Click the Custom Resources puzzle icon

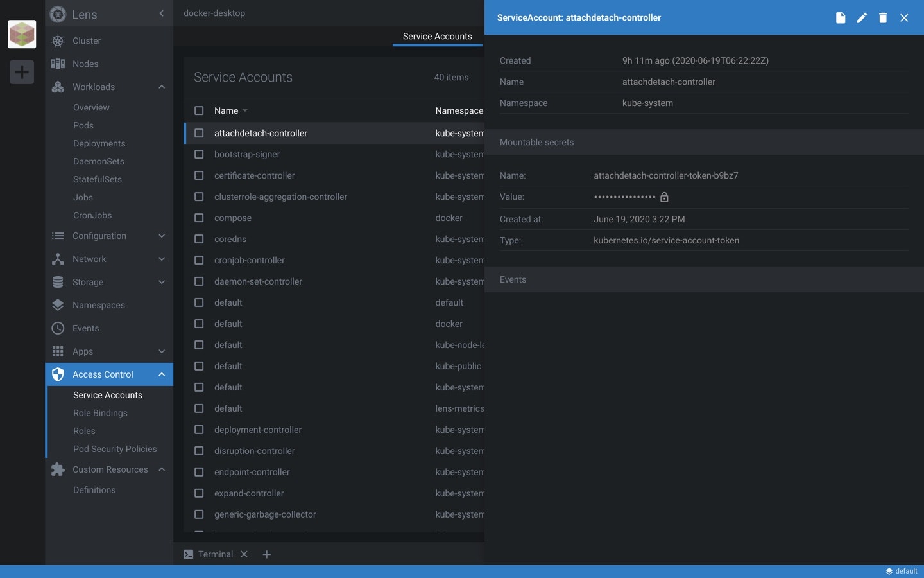click(x=58, y=469)
